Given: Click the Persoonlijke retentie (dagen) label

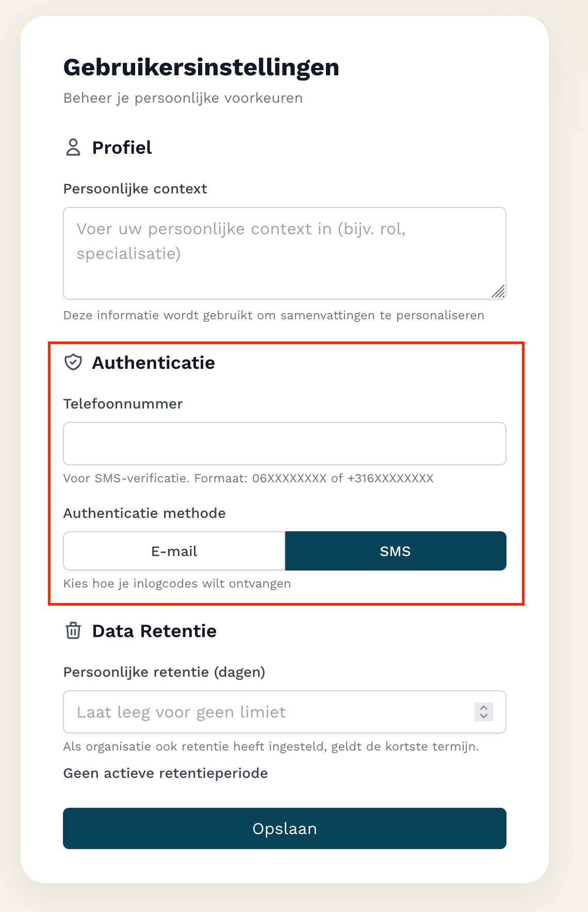Looking at the screenshot, I should coord(164,672).
